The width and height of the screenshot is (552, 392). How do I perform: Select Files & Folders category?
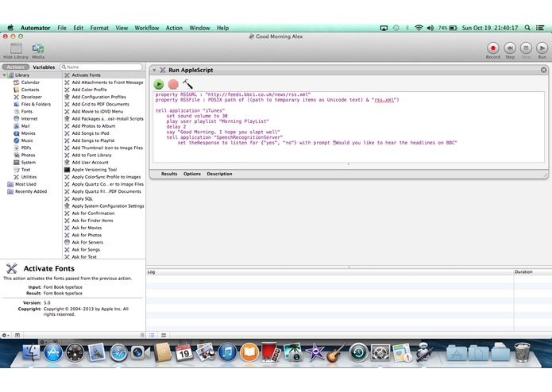coord(36,104)
